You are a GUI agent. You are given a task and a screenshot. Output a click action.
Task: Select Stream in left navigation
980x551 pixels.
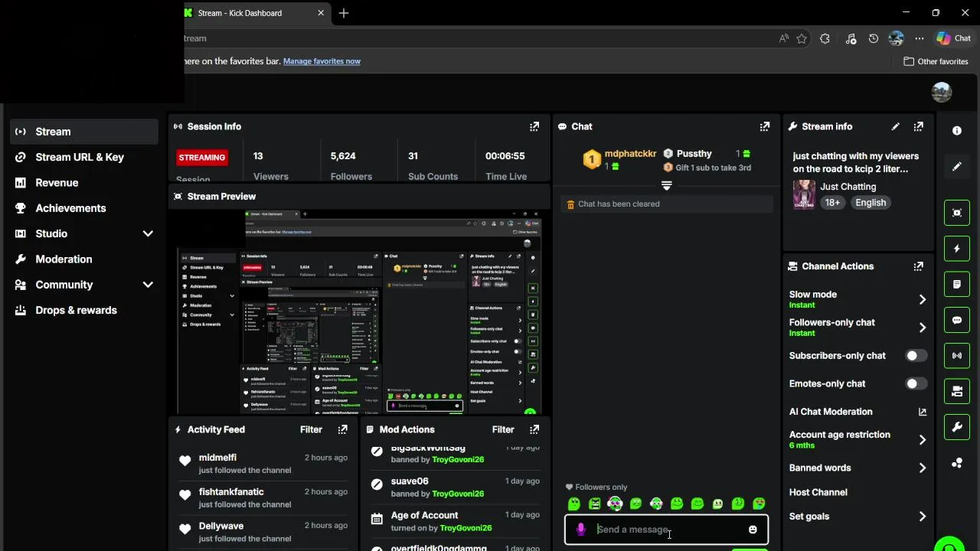84,132
